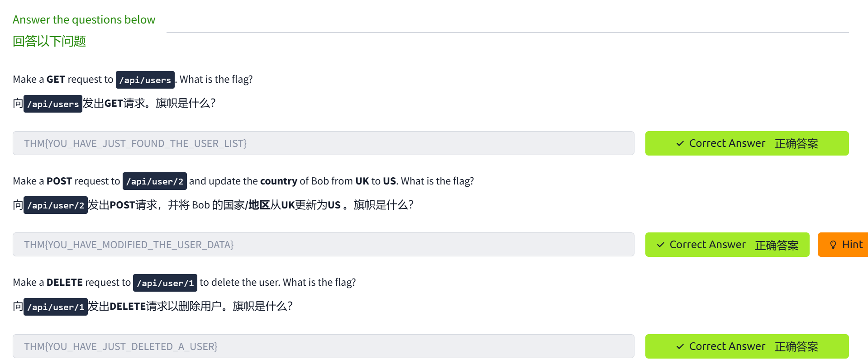Click the 正确答案 label on the DELETE question's button
Image resolution: width=868 pixels, height=364 pixels.
point(796,347)
